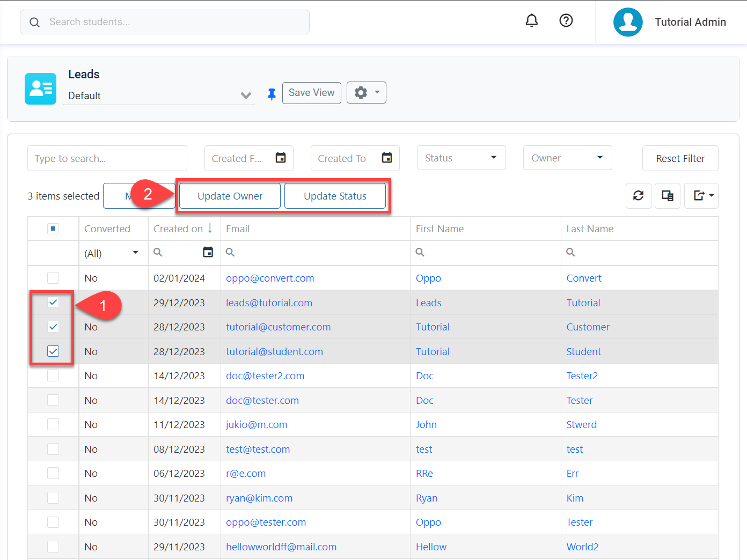Open the Status filter dropdown
The width and height of the screenshot is (747, 560).
tap(462, 158)
